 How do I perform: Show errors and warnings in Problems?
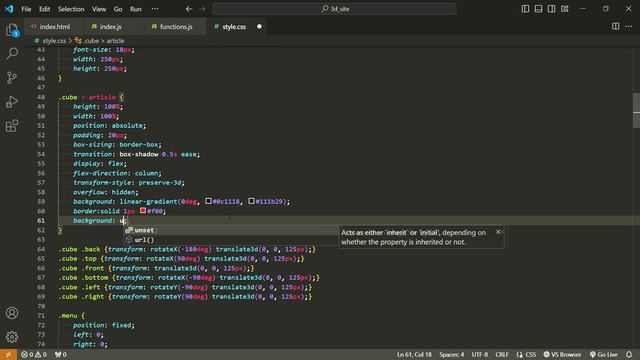33,354
